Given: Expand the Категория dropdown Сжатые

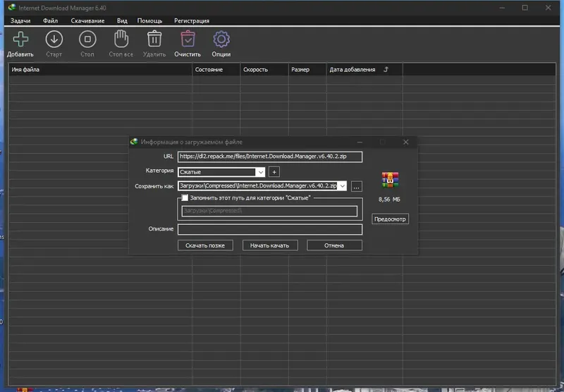Looking at the screenshot, I should (x=260, y=172).
